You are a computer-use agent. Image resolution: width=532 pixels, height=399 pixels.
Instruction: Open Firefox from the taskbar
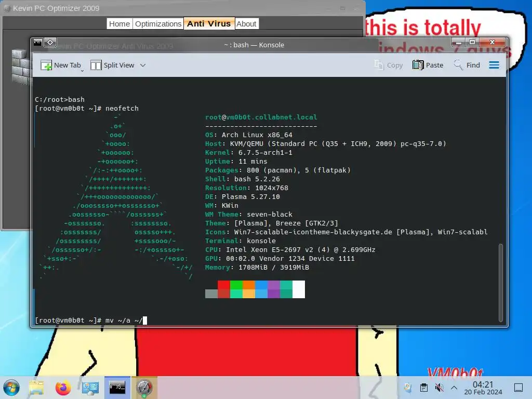coord(63,388)
